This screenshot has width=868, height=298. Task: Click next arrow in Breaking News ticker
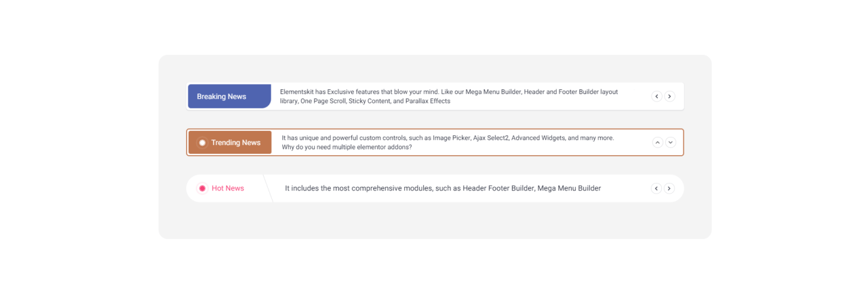[x=669, y=96]
